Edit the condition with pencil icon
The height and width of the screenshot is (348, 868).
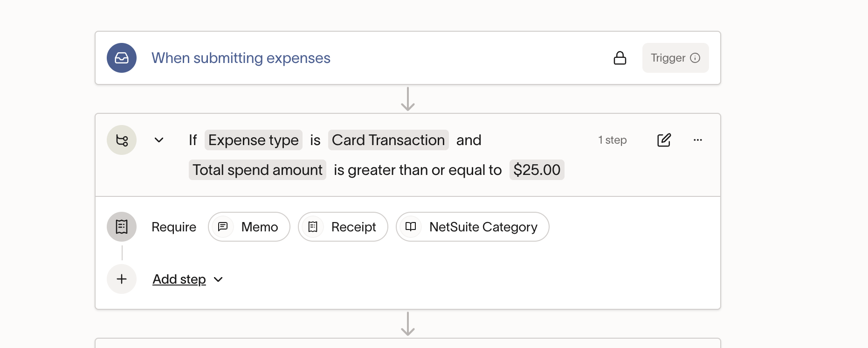point(664,140)
